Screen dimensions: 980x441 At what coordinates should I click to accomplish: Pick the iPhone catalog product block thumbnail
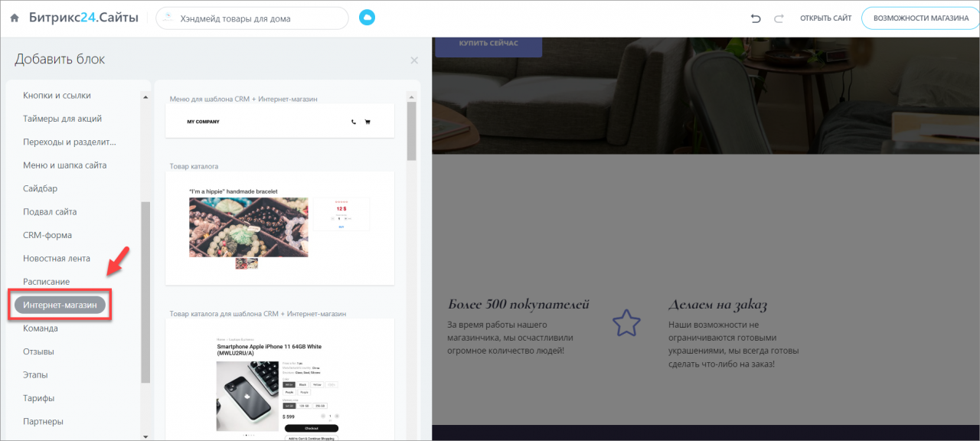(279, 379)
